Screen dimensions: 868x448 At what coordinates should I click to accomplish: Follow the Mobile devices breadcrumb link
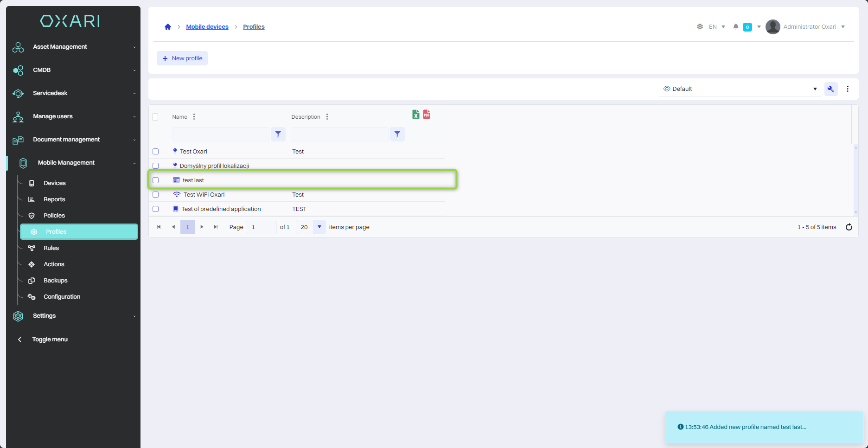[207, 27]
